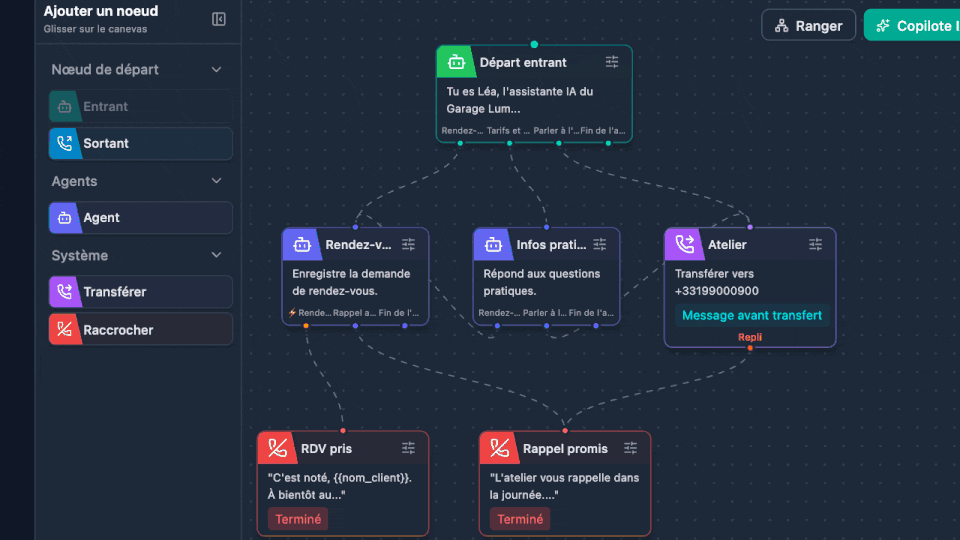This screenshot has width=960, height=540.
Task: Open the Copilote assistant button
Action: [912, 26]
